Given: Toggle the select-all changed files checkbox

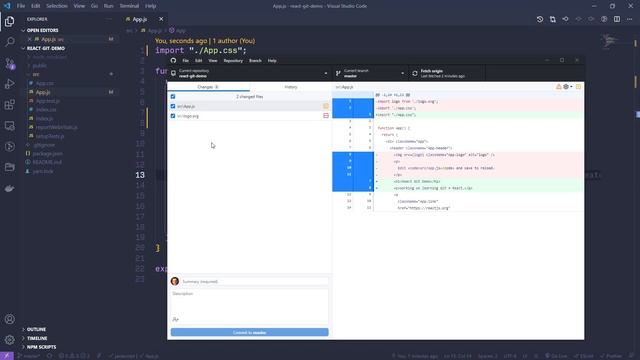Looking at the screenshot, I should pos(173,97).
